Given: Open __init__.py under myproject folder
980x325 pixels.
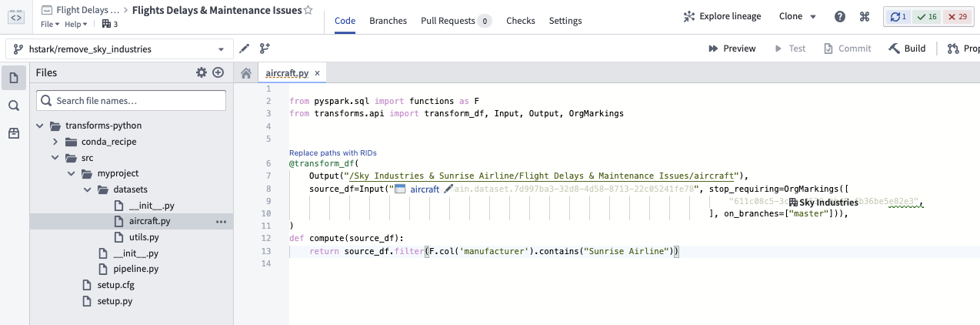Looking at the screenshot, I should 135,253.
